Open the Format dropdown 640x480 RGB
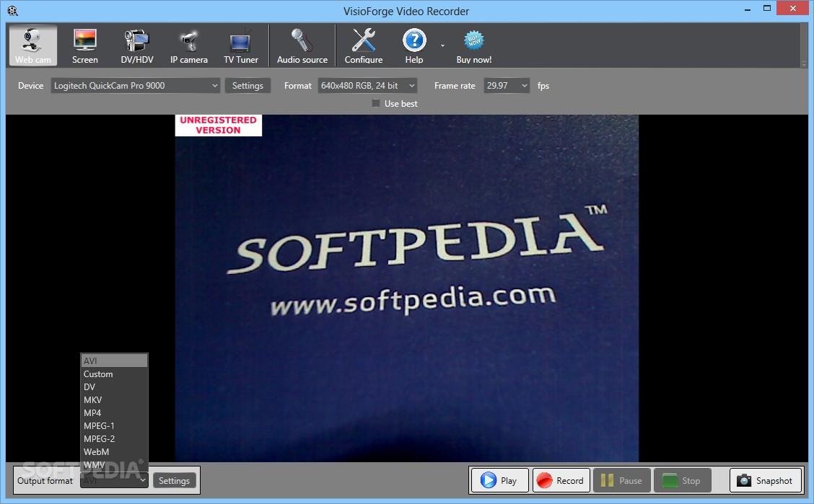814x504 pixels. coord(367,86)
